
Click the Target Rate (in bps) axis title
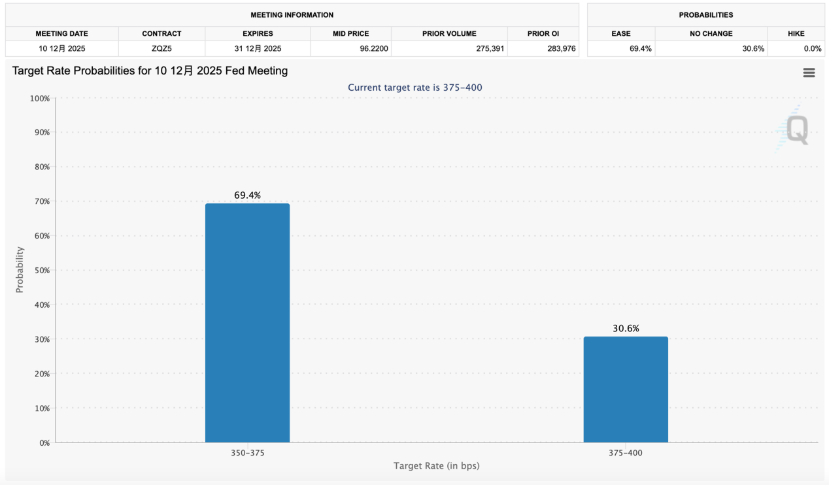[x=436, y=467]
